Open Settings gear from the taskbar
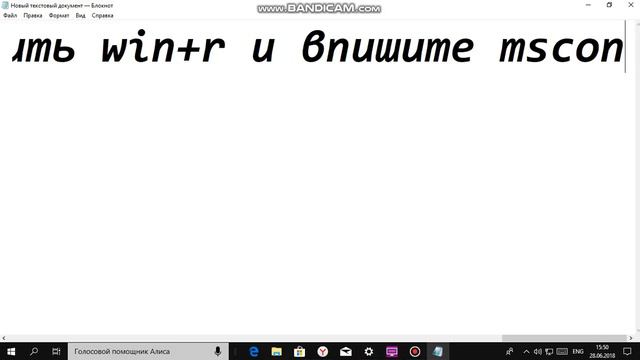 point(369,351)
